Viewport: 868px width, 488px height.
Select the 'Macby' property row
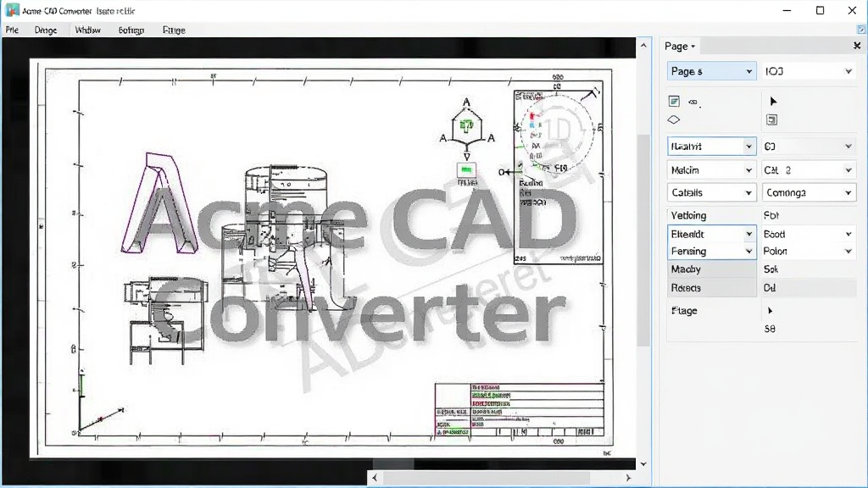point(711,269)
